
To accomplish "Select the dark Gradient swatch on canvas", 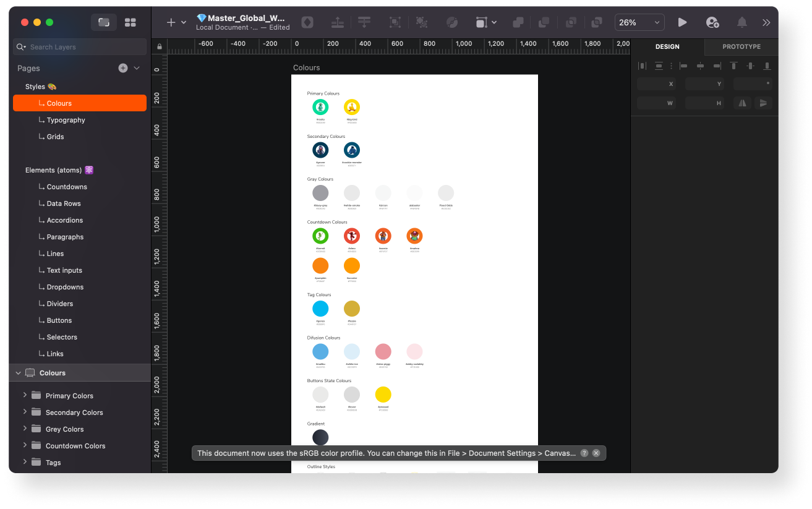I will [x=320, y=437].
